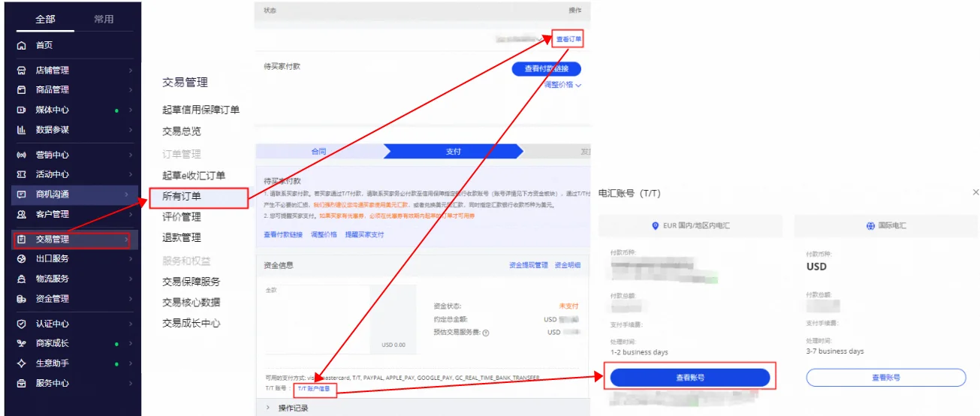Switch to the 常用 sidebar tab
Screen dimensions: 980x416
(104, 20)
